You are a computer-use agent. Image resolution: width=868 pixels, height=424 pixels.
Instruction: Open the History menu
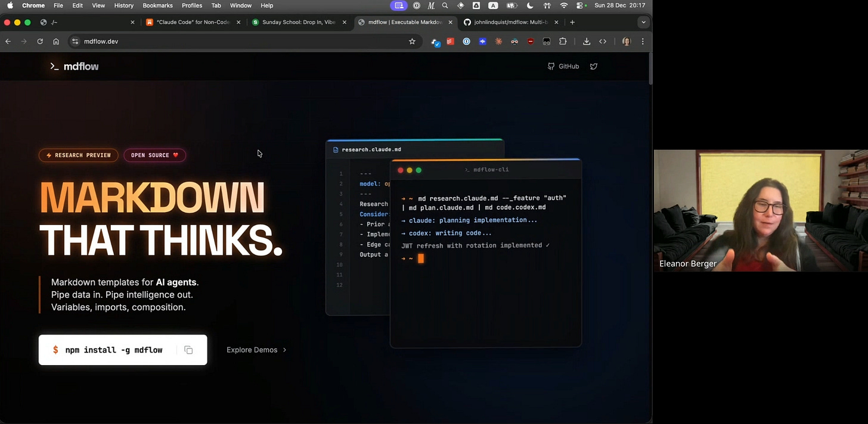point(123,5)
